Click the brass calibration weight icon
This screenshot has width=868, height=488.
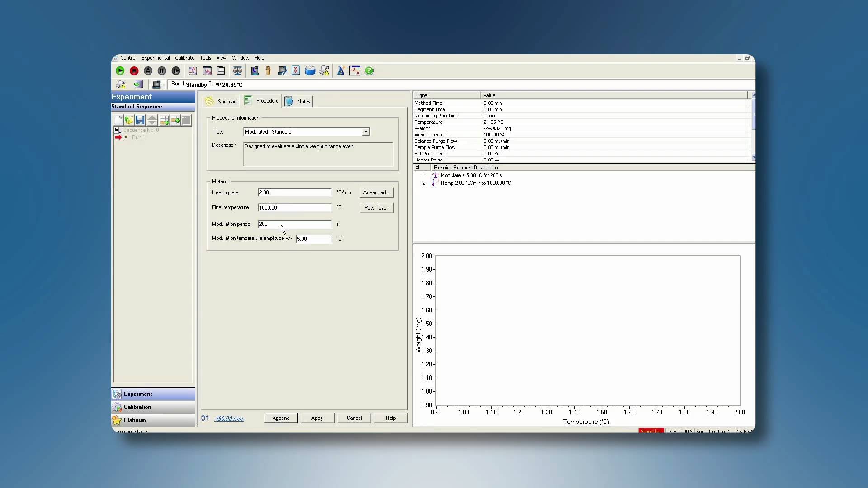268,71
